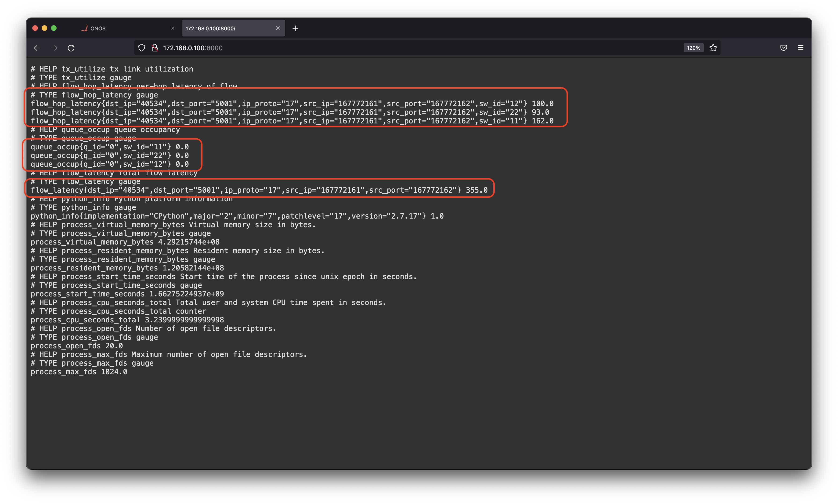Bookmark this page with the star
Screen dimensions: 838x504
click(x=713, y=48)
